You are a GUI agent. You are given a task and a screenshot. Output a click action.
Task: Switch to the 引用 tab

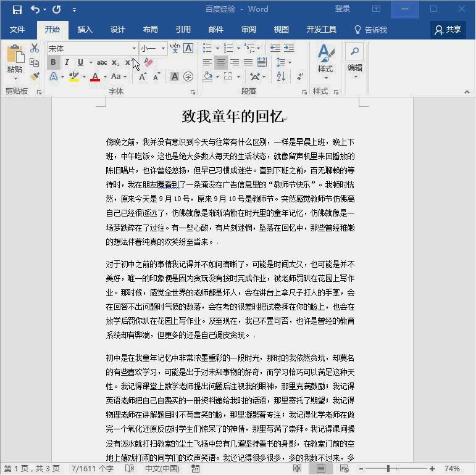[x=183, y=30]
